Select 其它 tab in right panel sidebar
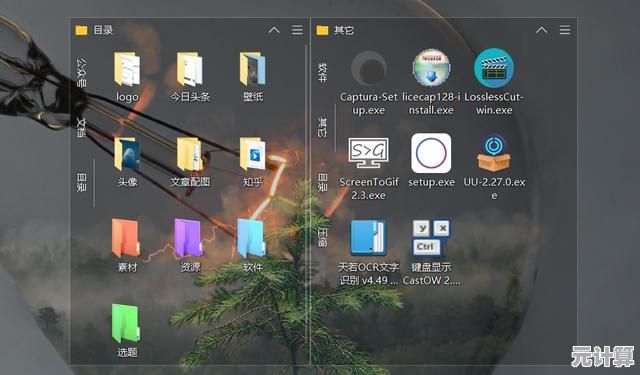Image resolution: width=640 pixels, height=375 pixels. pos(322,127)
